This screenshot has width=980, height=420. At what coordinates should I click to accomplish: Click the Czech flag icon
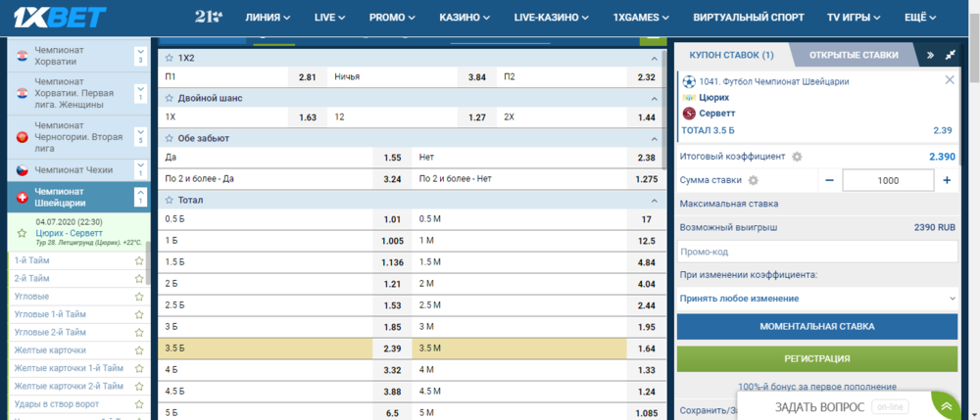pyautogui.click(x=22, y=169)
